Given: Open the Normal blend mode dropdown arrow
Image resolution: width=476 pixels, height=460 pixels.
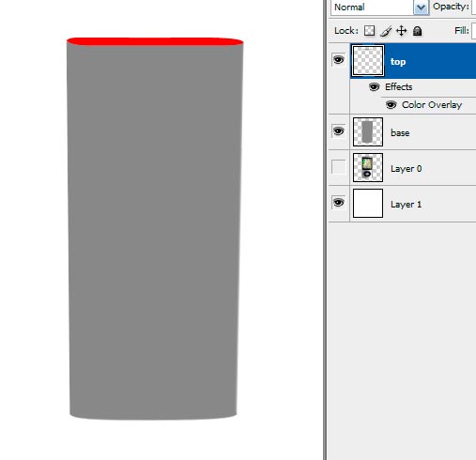Looking at the screenshot, I should point(421,8).
